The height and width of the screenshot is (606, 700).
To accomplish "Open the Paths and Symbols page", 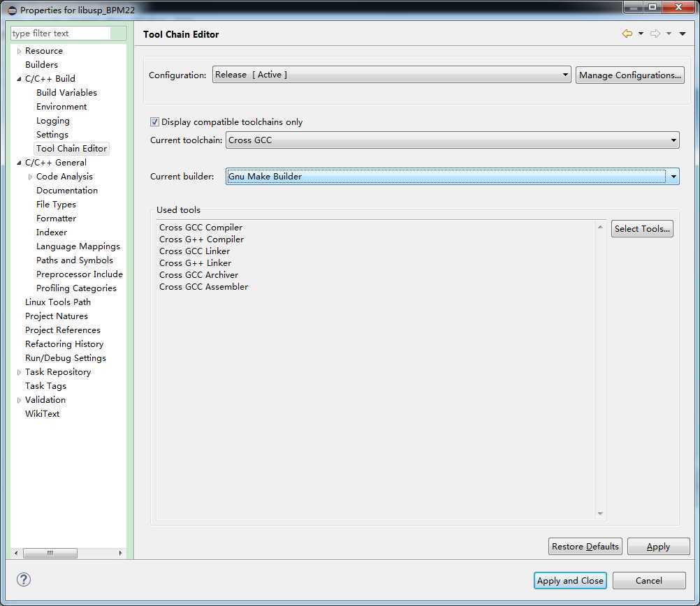I will (x=74, y=260).
